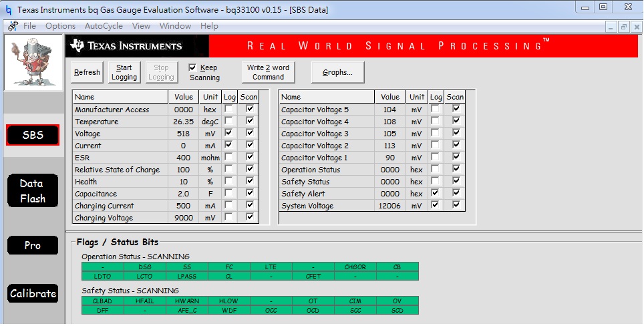
Task: Open the SBS data screen
Action: [x=33, y=135]
